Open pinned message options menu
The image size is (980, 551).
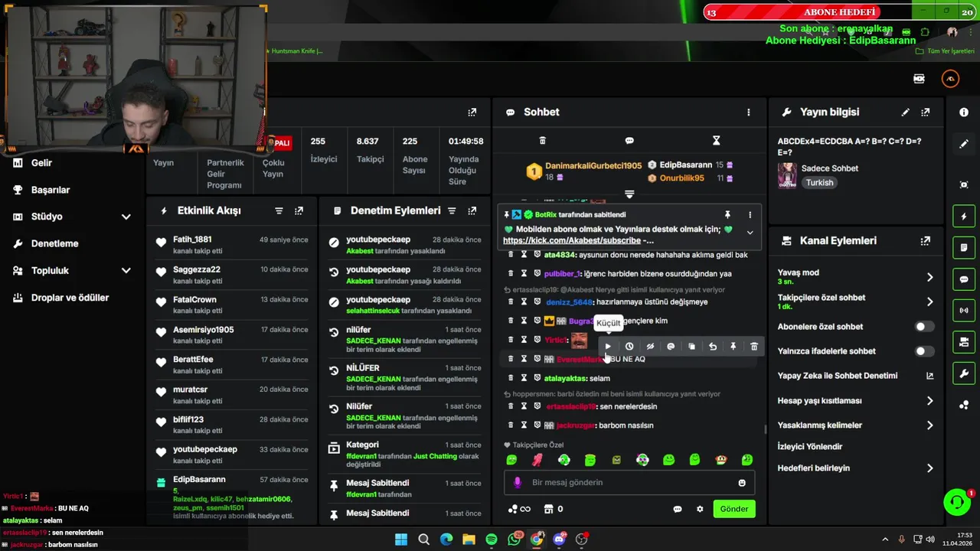[750, 215]
